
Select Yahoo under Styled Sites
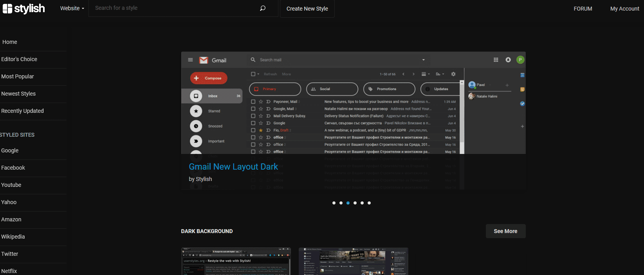coord(9,202)
